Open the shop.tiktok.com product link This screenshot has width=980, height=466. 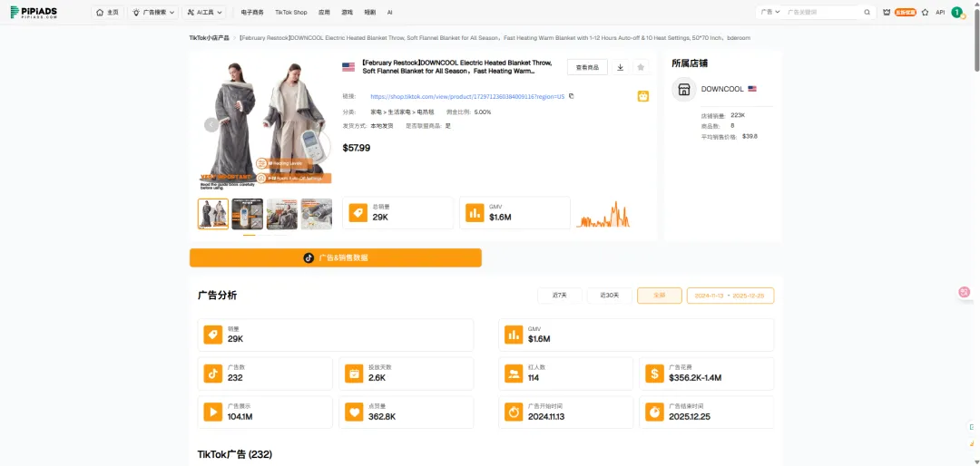click(467, 96)
